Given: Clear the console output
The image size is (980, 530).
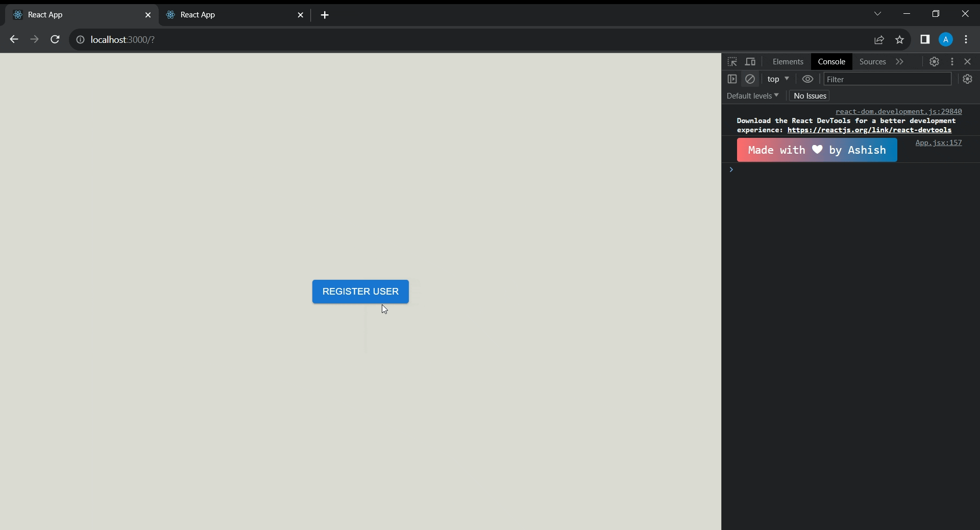Looking at the screenshot, I should [750, 79].
